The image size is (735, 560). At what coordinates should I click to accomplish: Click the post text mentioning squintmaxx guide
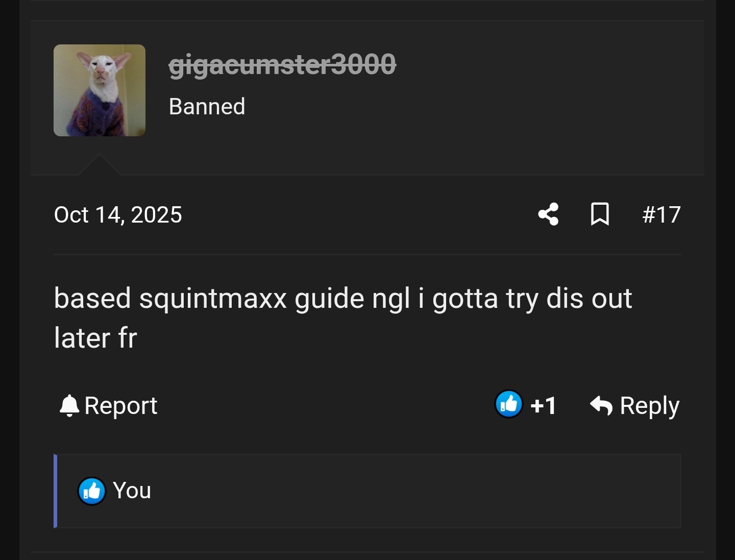pos(342,299)
